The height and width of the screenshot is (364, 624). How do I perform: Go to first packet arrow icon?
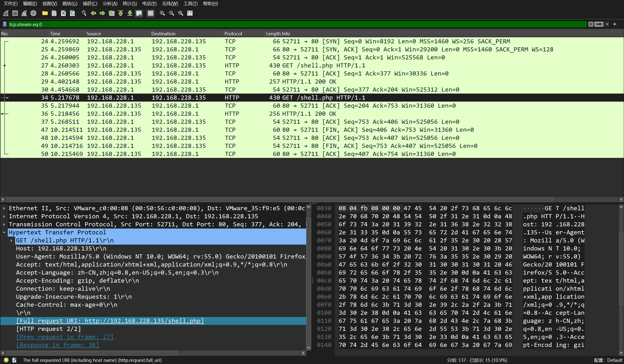tap(121, 13)
